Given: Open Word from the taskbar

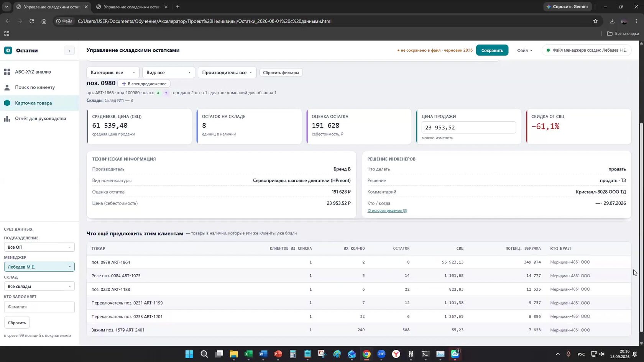Looking at the screenshot, I should (x=263, y=354).
